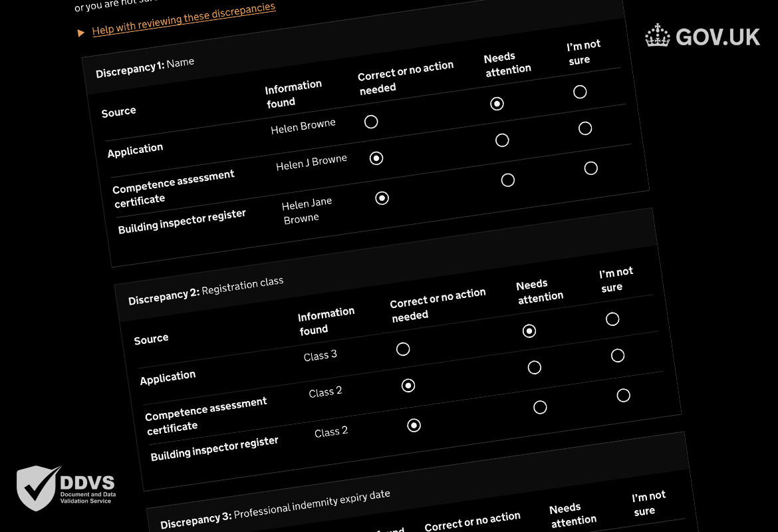Select Correct for Helen Jane Browne register
778x532 pixels.
pos(382,199)
